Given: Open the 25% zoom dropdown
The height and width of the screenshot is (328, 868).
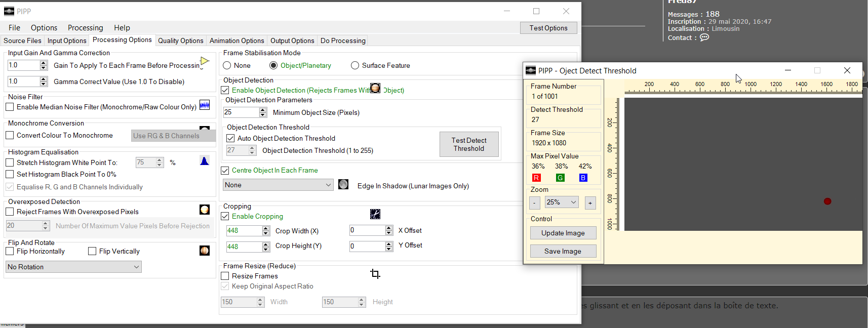Looking at the screenshot, I should click(562, 202).
